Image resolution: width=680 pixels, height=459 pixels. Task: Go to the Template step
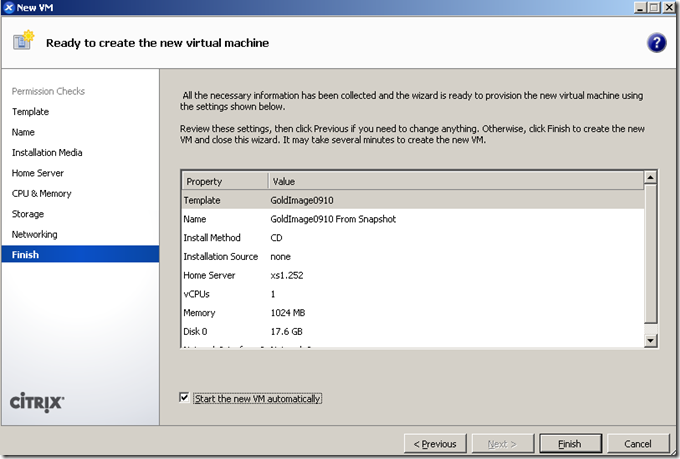(30, 111)
